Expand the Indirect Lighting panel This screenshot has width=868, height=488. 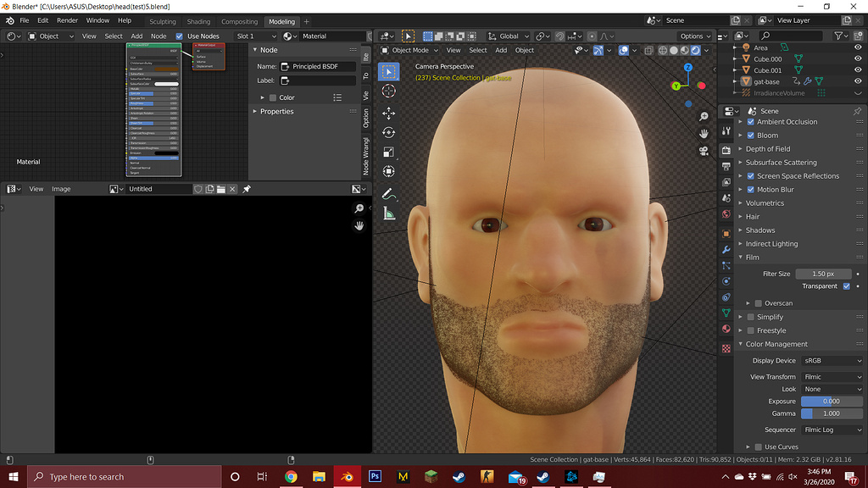click(x=771, y=243)
